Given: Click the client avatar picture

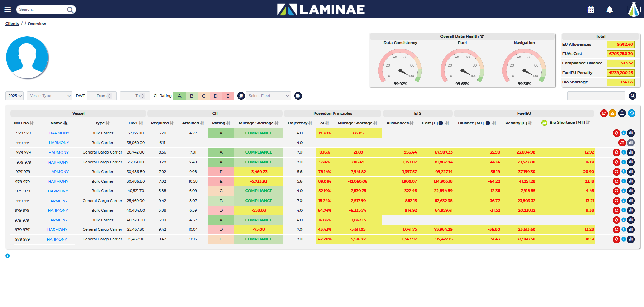Looking at the screenshot, I should 27,57.
